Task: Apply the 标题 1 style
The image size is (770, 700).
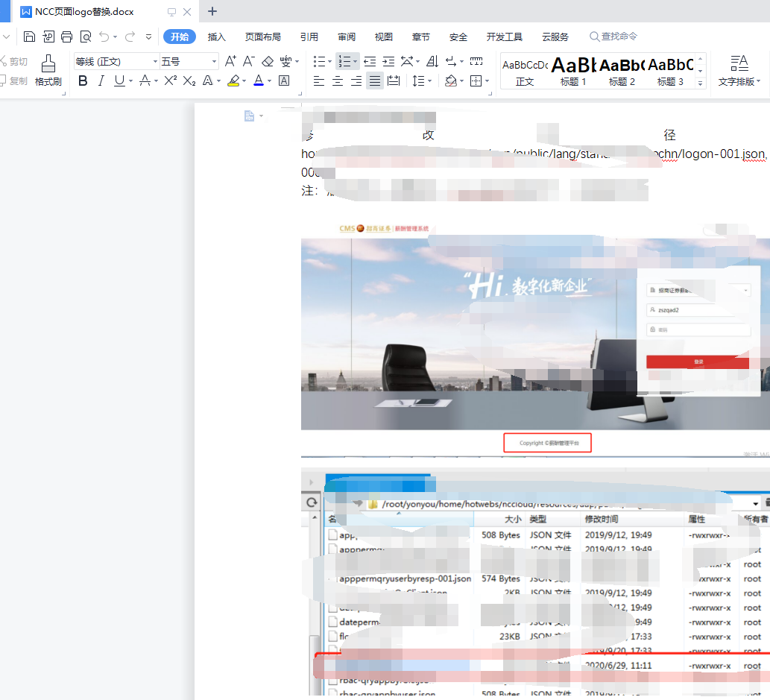Action: click(x=573, y=72)
